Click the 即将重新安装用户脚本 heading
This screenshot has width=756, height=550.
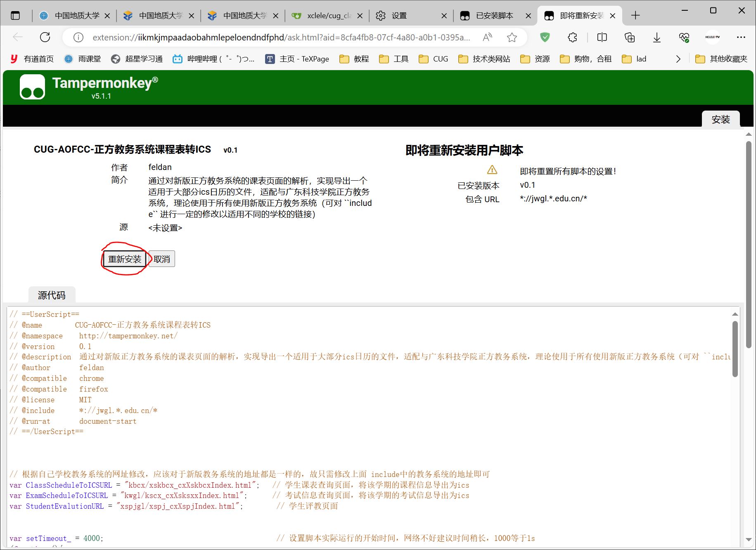click(464, 150)
